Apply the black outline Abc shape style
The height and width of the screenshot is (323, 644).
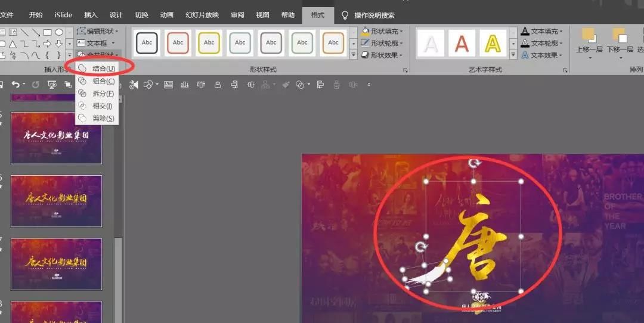click(147, 43)
